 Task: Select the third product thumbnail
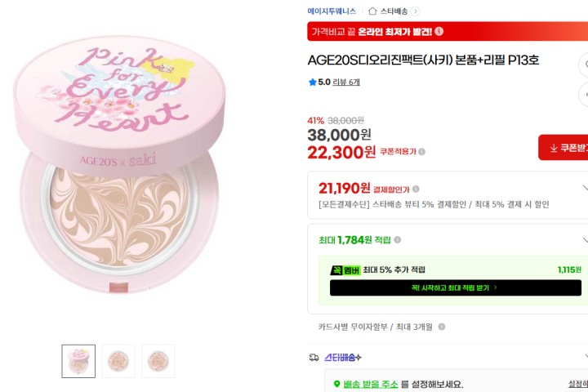click(x=158, y=361)
